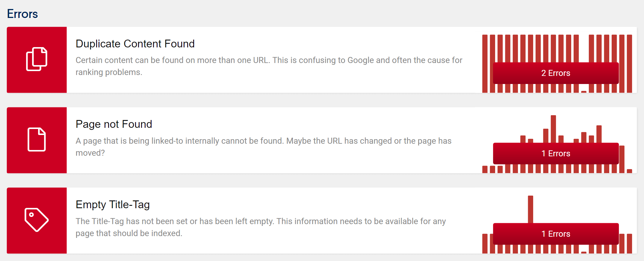Open '1 Errors' button for Empty Title-Tag
644x261 pixels.
[556, 234]
